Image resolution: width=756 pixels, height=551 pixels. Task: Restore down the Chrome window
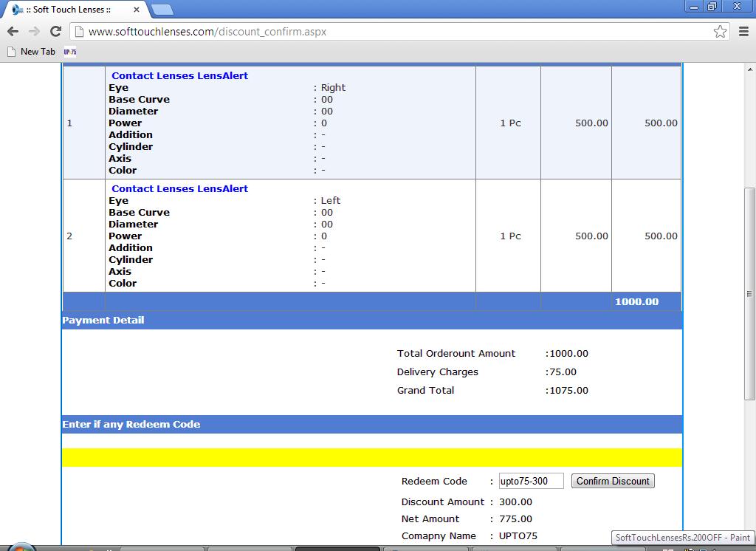(x=712, y=6)
